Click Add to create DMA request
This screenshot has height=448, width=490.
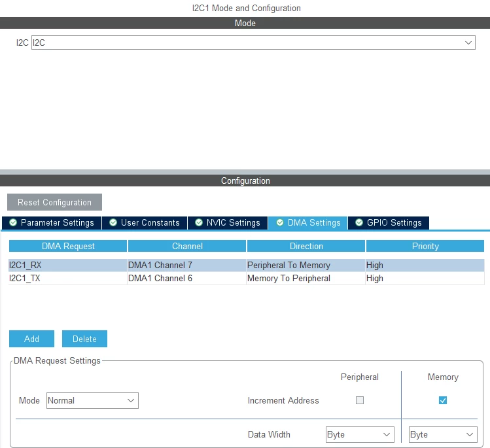(x=31, y=339)
